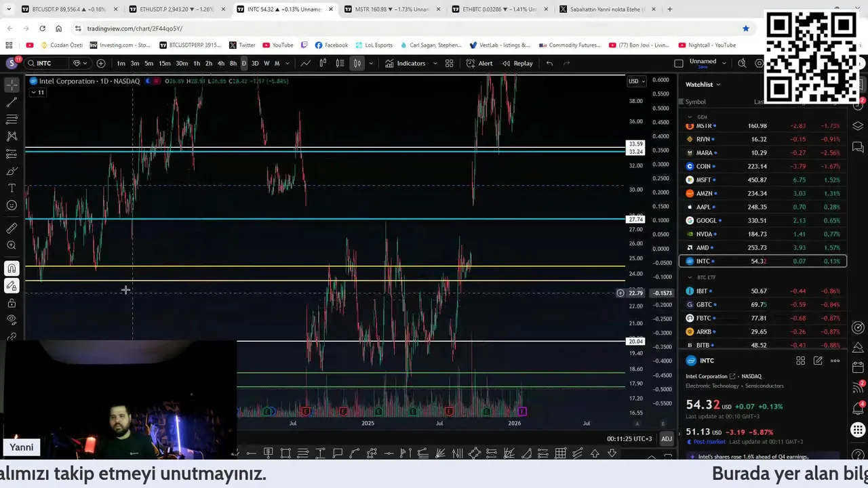The width and height of the screenshot is (868, 488).
Task: Create an Alert from top toolbar
Action: point(479,63)
